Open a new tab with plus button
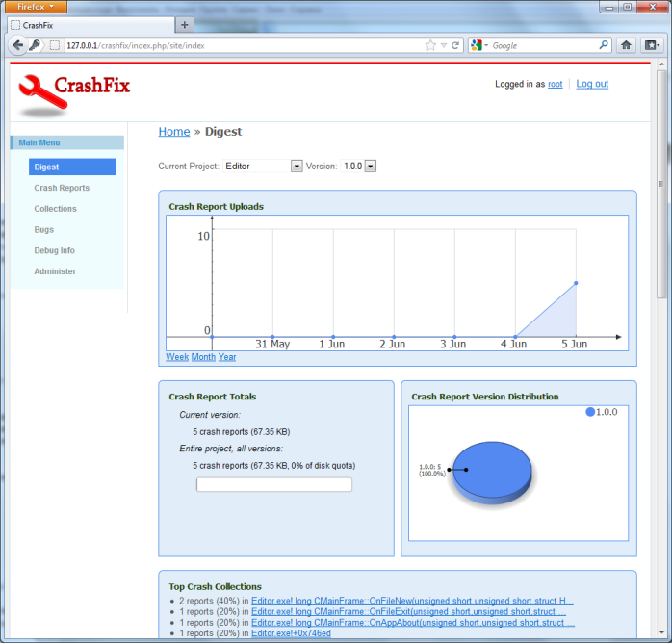The image size is (672, 643). [x=185, y=24]
